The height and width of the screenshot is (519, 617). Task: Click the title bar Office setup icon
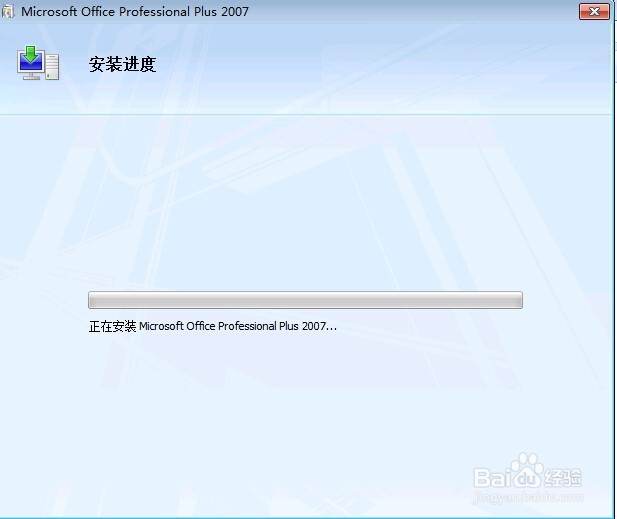(x=7, y=12)
